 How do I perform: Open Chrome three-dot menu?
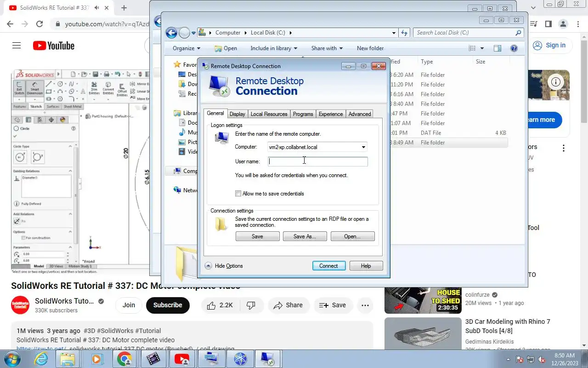coord(578,24)
